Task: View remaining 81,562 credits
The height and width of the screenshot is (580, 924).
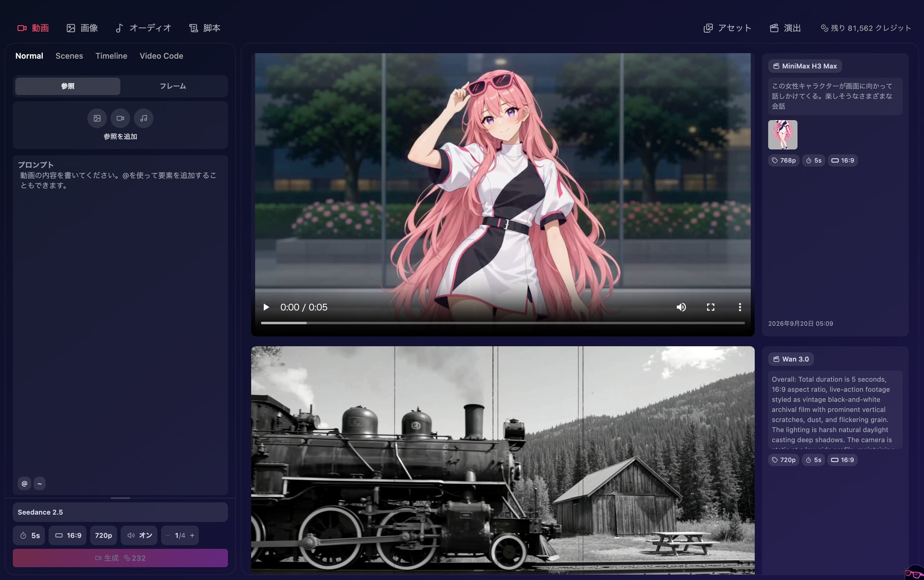Action: (866, 28)
